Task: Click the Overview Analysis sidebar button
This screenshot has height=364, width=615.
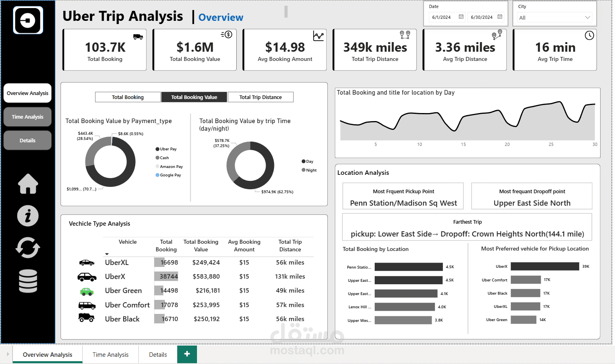Action: (28, 93)
